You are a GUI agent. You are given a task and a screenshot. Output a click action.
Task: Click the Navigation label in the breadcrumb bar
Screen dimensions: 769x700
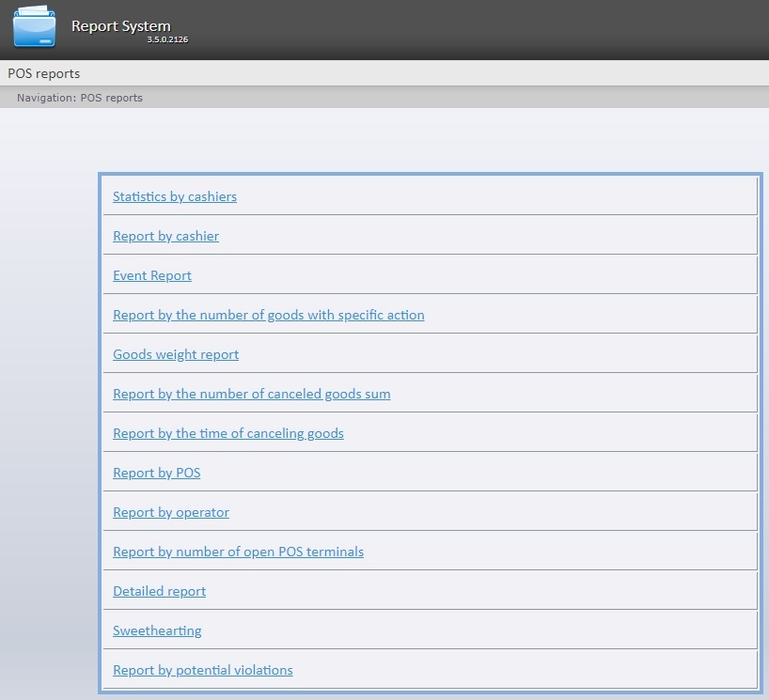45,98
